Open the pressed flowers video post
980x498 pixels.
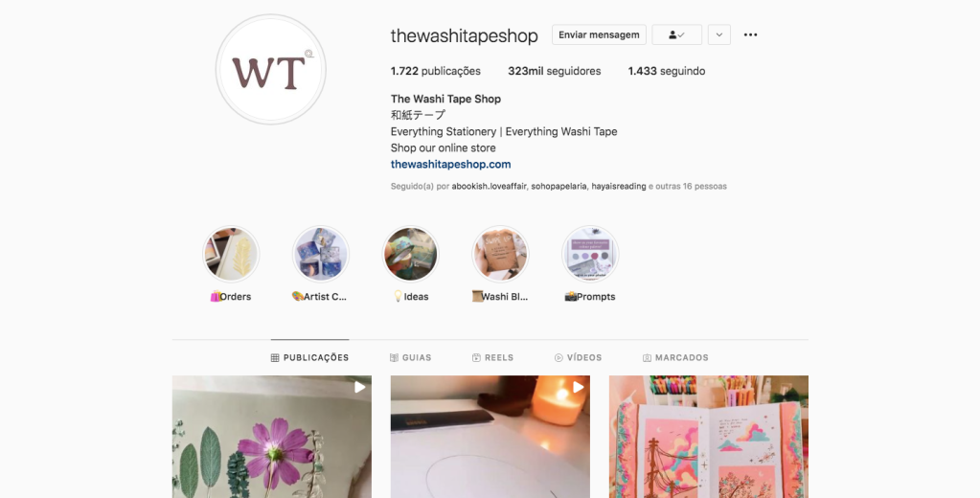click(x=272, y=437)
